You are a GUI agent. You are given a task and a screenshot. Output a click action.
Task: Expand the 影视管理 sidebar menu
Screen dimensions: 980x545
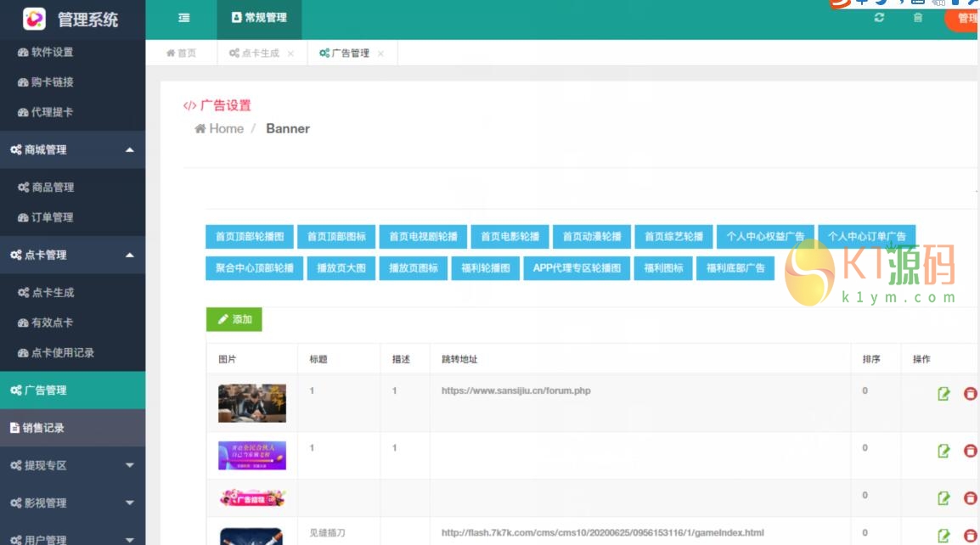pos(129,503)
